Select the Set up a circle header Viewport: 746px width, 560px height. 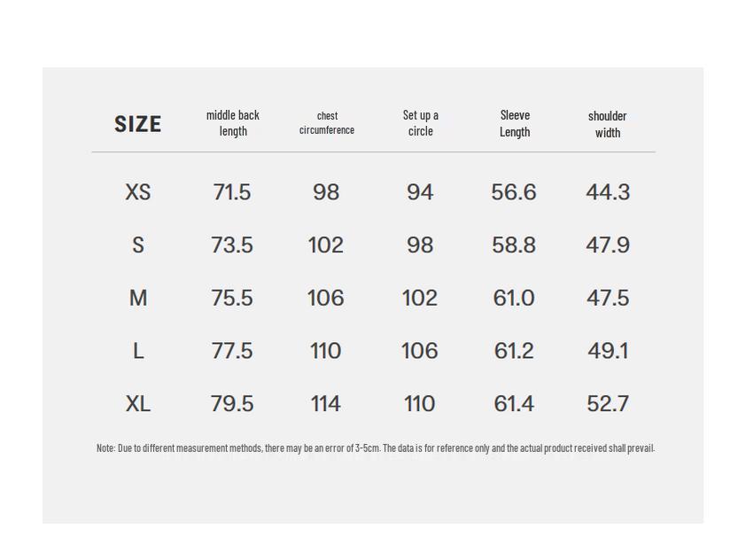point(421,123)
